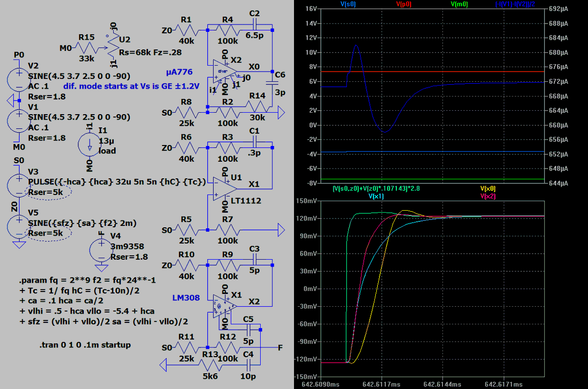The image size is (588, 389).
Task: Select the 3m9358 value of V4
Action: (128, 247)
